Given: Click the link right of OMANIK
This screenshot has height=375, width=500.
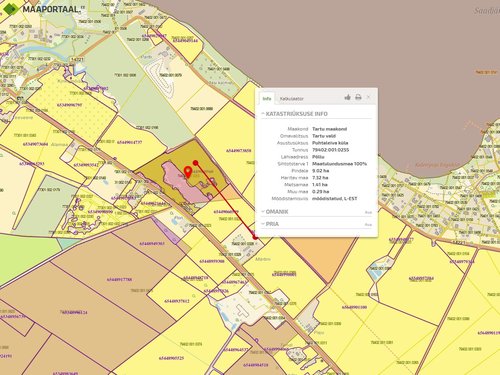Looking at the screenshot, I should coord(368,212).
